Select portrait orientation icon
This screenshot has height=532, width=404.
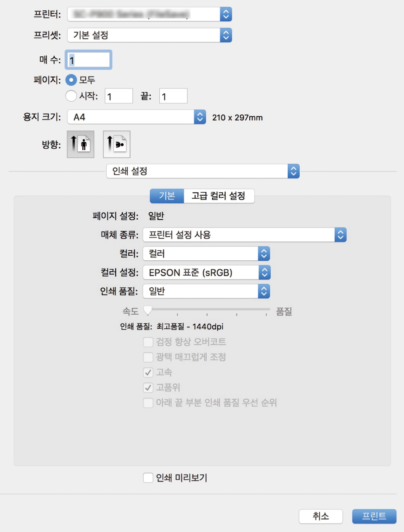(x=81, y=144)
